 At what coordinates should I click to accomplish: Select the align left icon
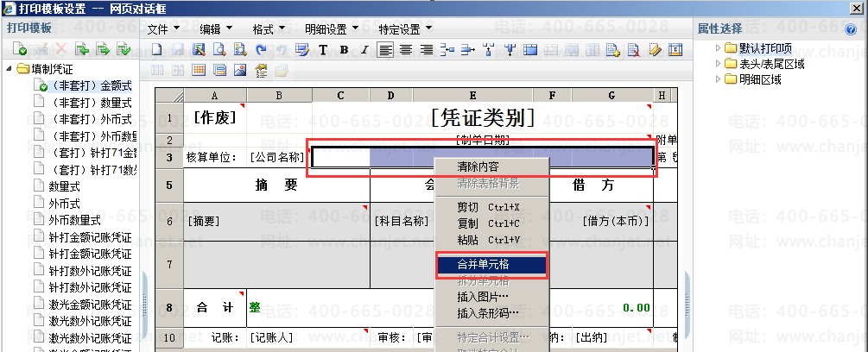pos(385,50)
